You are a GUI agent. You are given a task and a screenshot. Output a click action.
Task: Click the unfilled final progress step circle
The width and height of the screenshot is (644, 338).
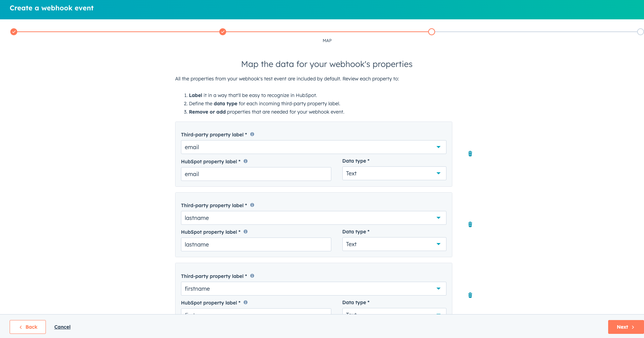pyautogui.click(x=640, y=32)
